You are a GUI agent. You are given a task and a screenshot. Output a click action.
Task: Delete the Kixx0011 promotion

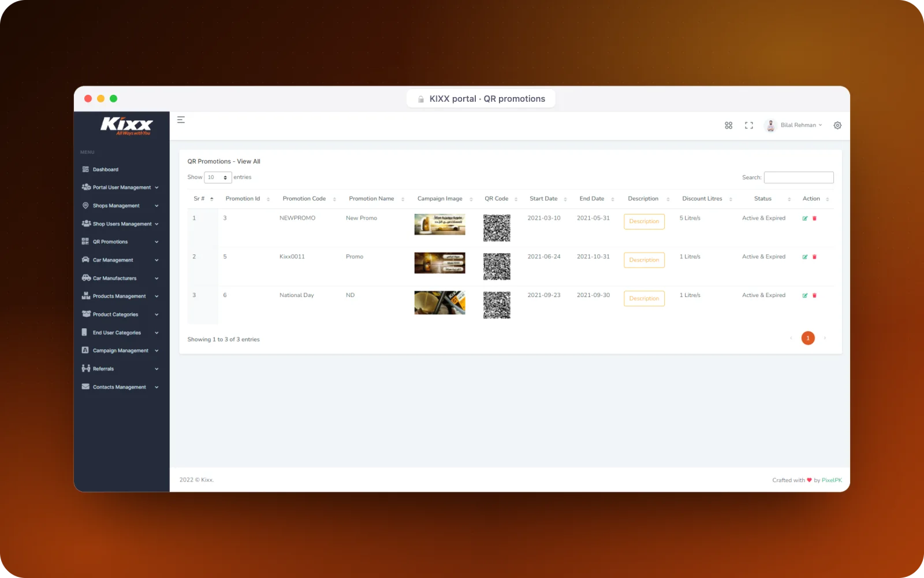pyautogui.click(x=815, y=257)
